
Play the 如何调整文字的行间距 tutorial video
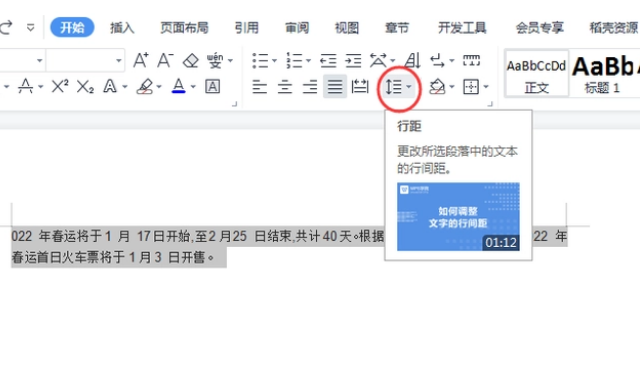click(x=458, y=216)
